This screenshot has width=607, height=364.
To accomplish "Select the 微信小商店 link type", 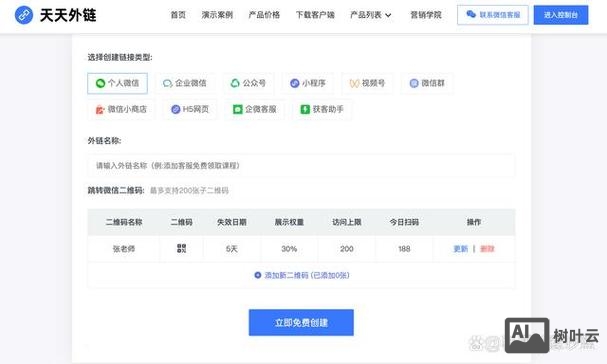I will coord(121,110).
